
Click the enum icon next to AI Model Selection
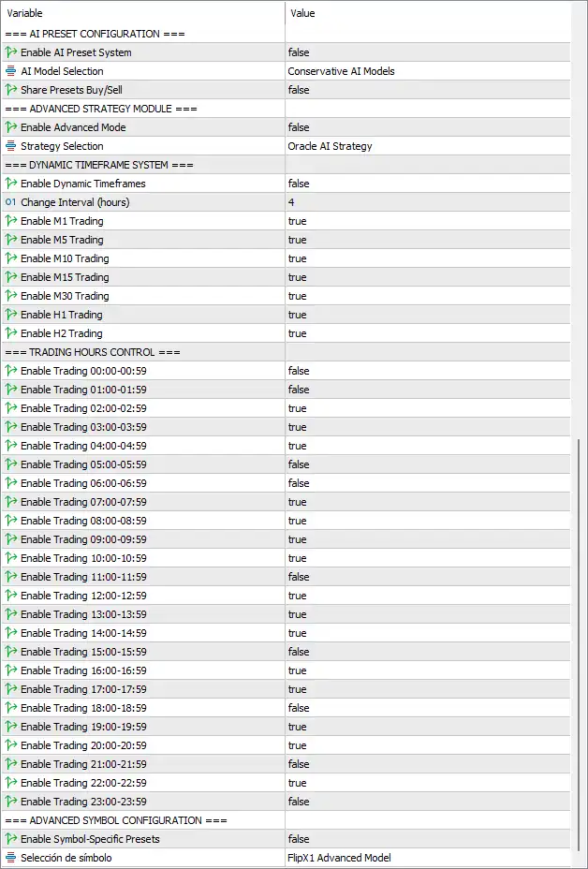10,71
